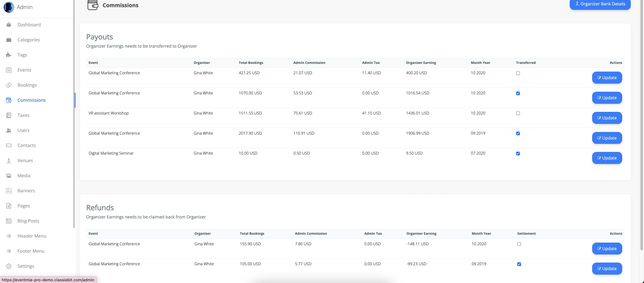Click the Venues tower icon
This screenshot has height=283, width=644.
click(9, 160)
